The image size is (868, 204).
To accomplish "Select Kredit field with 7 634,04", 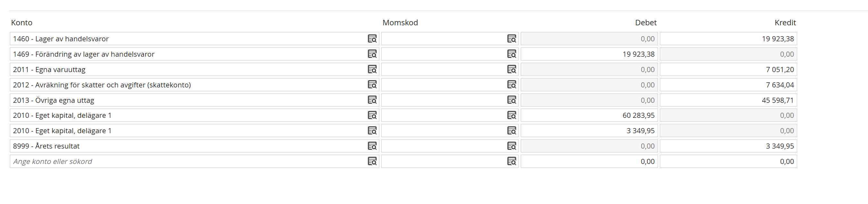I will (728, 85).
